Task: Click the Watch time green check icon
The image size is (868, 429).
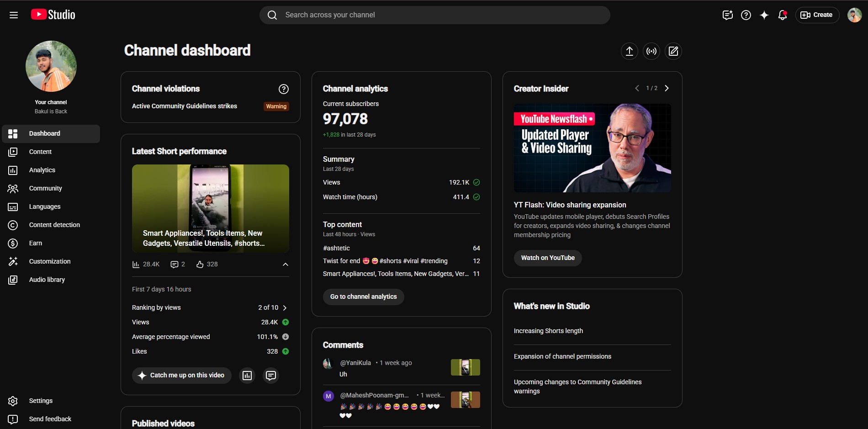Action: (476, 197)
